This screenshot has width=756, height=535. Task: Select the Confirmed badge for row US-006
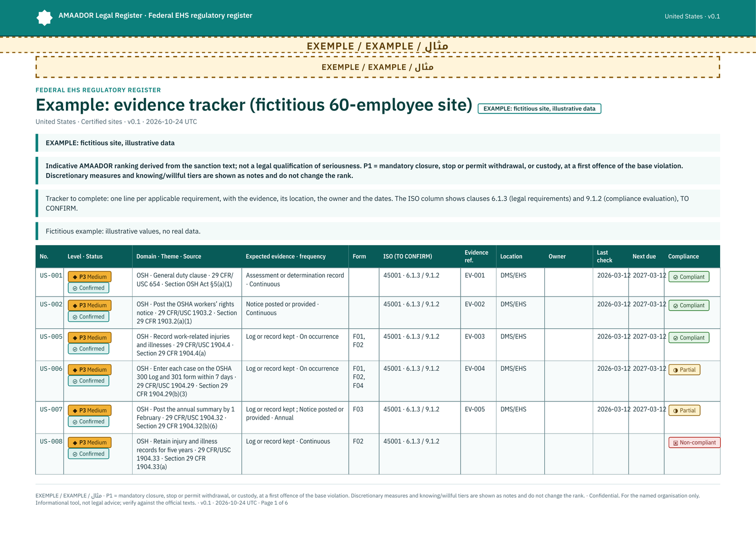pos(89,381)
